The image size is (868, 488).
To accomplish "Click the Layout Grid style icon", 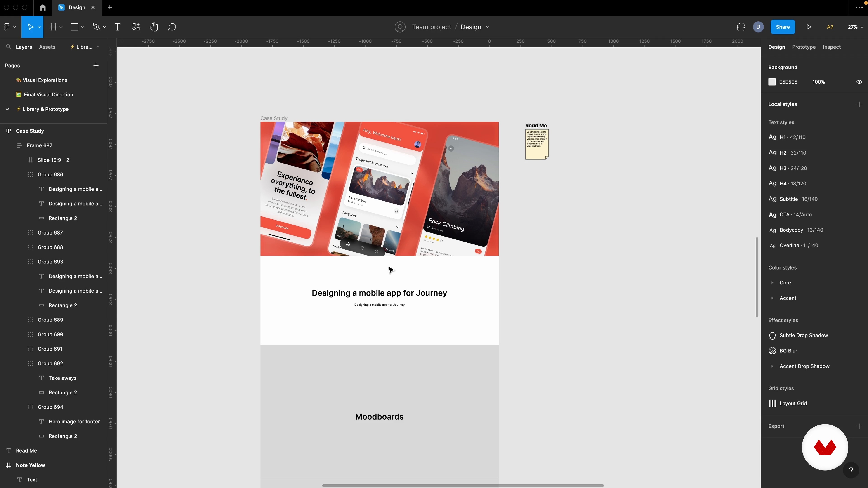I will [772, 403].
